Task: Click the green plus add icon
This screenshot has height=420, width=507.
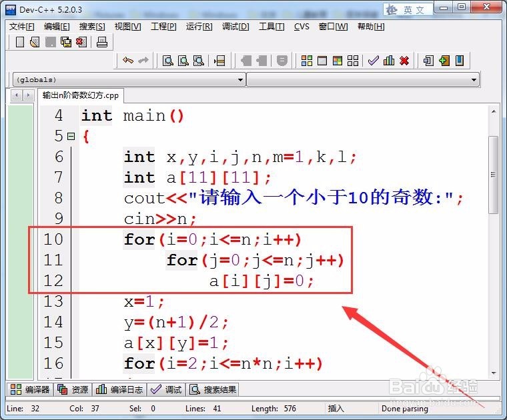Action: [444, 61]
